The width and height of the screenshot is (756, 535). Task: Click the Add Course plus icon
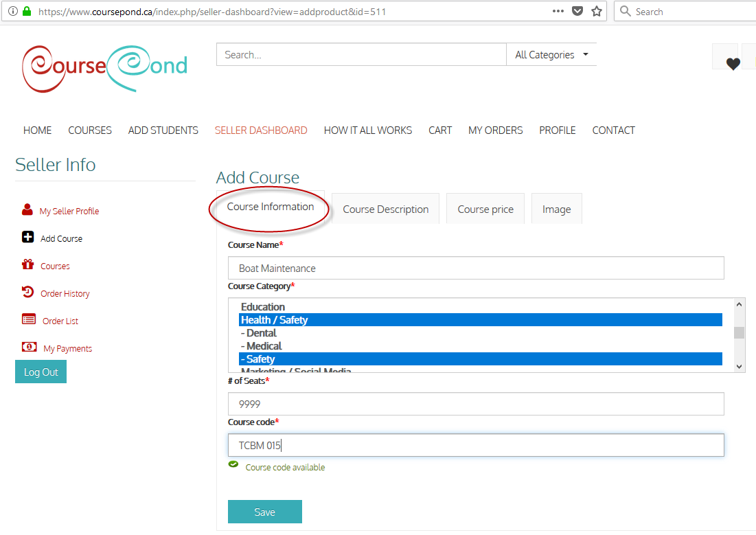[x=28, y=238]
